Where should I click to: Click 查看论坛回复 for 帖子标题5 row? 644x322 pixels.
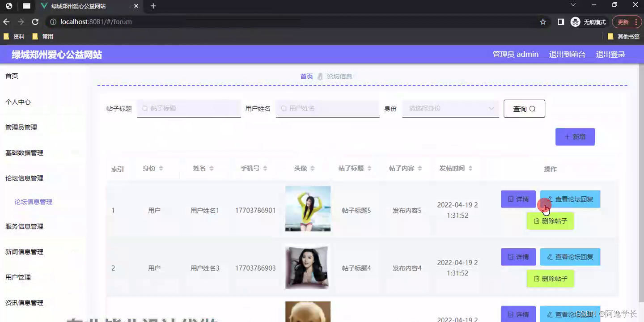coord(570,199)
